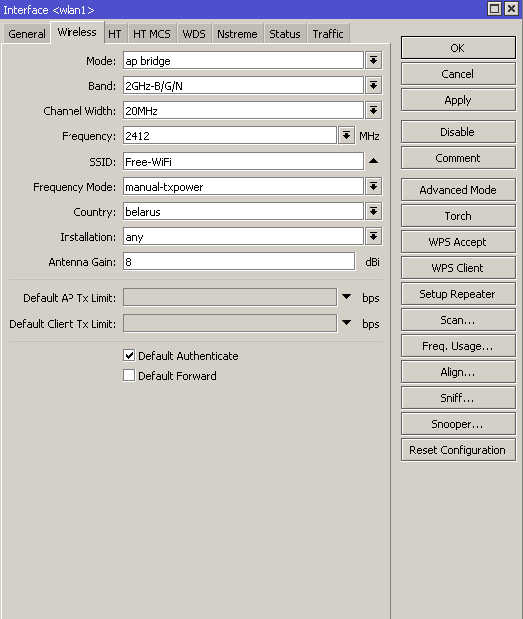523x619 pixels.
Task: Apply the wireless settings
Action: pyautogui.click(x=458, y=100)
